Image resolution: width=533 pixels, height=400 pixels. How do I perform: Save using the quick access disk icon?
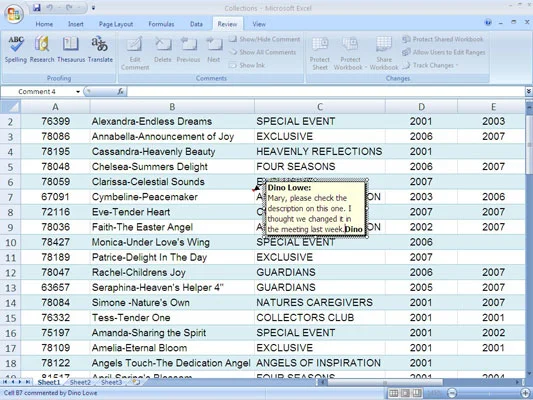tap(37, 7)
